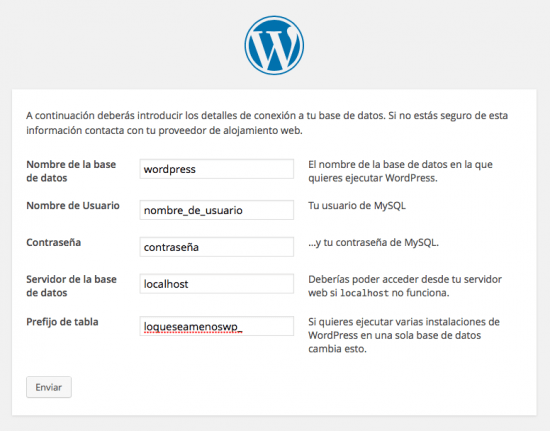Click the 'Nombre de la base de datos' label

(71, 171)
